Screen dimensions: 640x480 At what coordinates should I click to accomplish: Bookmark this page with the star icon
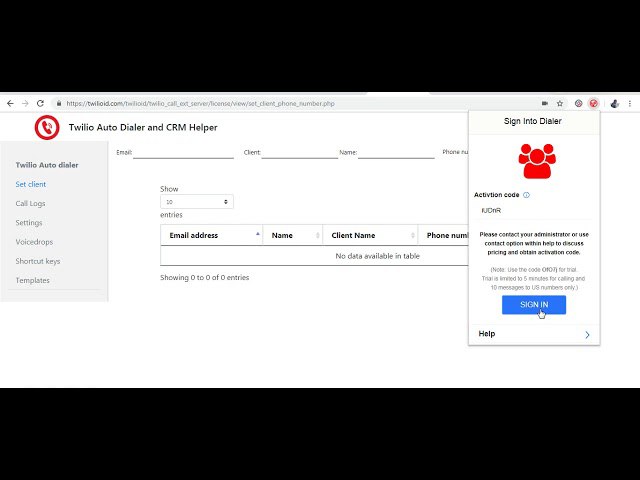point(560,104)
